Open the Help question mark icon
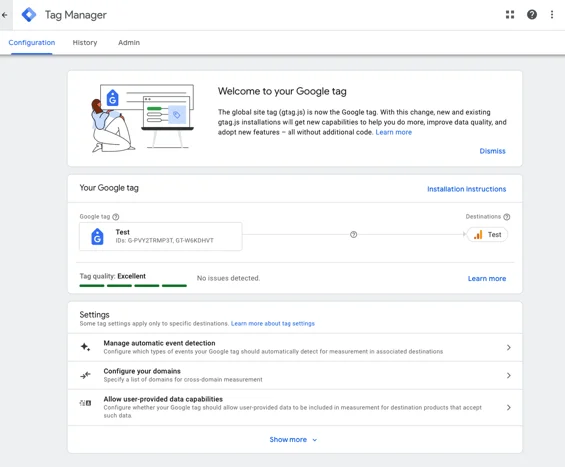Screen dimensions: 565x467 tap(532, 15)
